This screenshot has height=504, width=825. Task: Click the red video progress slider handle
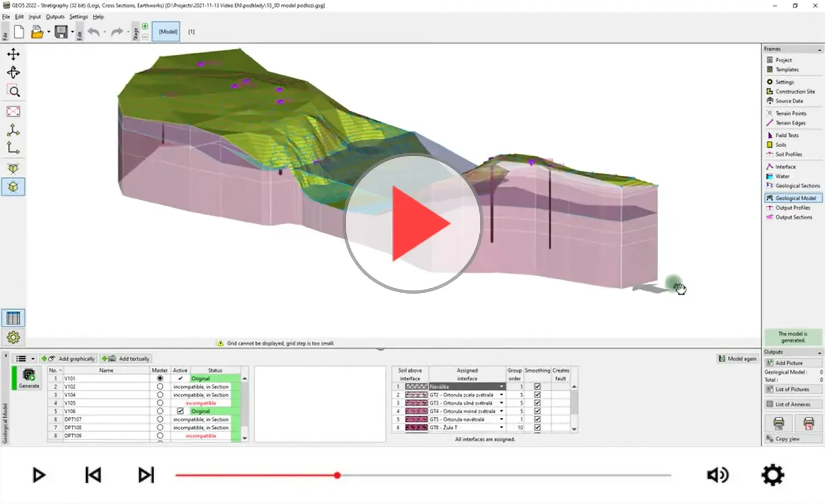pos(337,475)
